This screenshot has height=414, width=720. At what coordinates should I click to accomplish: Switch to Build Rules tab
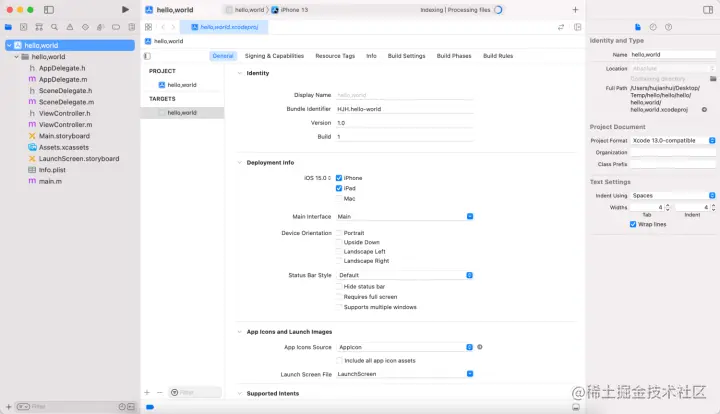[x=498, y=56]
